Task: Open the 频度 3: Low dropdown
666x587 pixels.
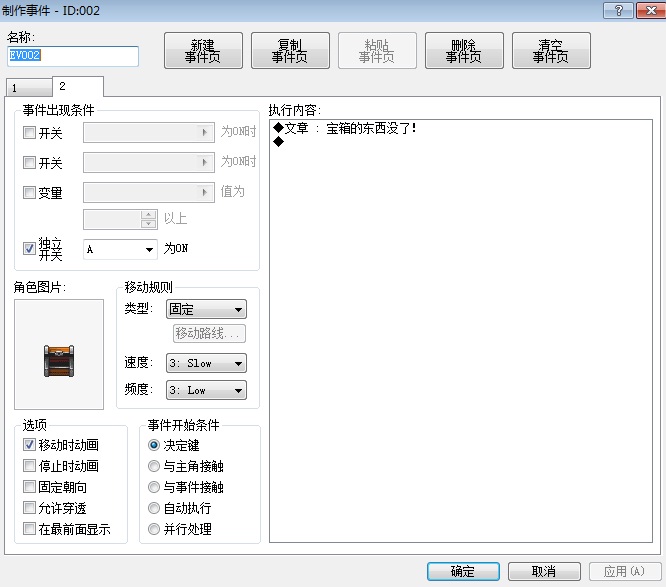Action: [206, 390]
